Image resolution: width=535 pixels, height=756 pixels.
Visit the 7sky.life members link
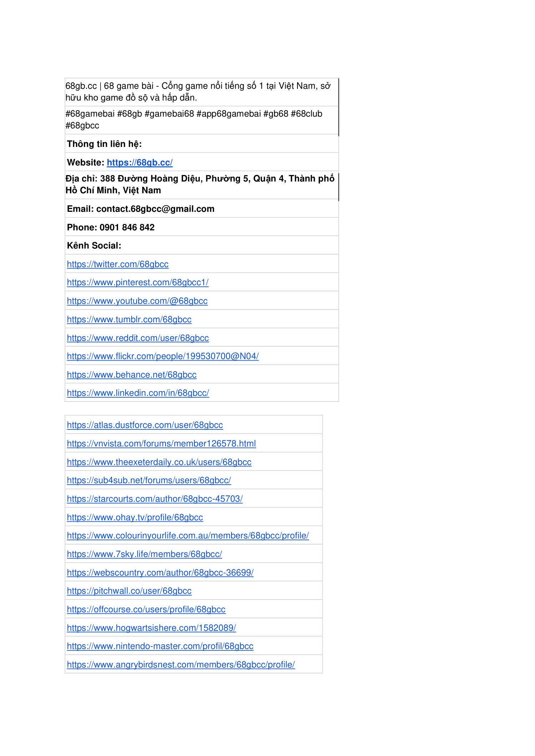click(144, 554)
